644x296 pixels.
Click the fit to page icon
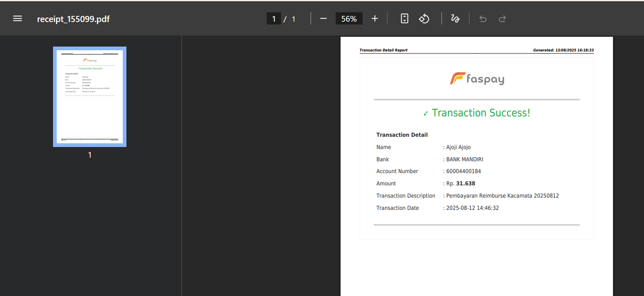(x=404, y=19)
